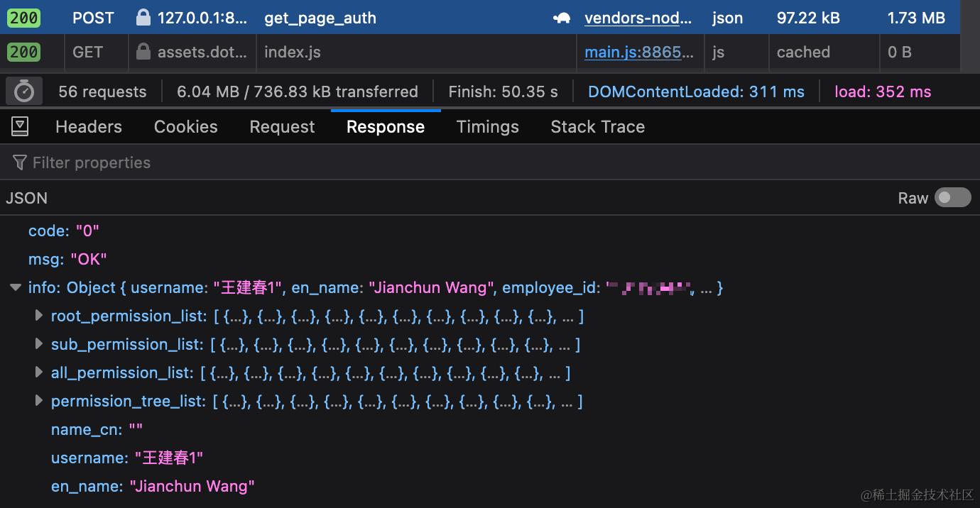Collapse the info Object node
The width and height of the screenshot is (980, 508).
pos(16,287)
